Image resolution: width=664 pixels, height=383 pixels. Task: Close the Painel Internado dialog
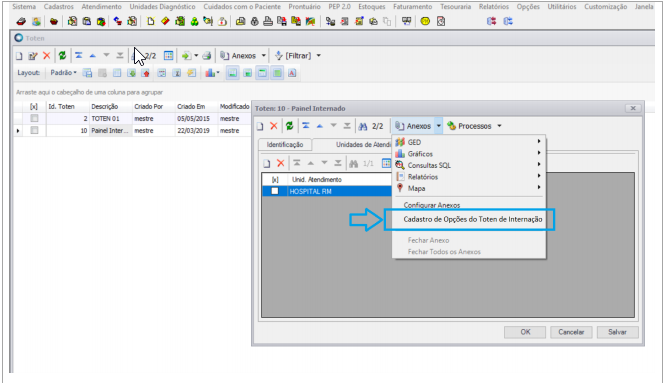click(x=633, y=108)
